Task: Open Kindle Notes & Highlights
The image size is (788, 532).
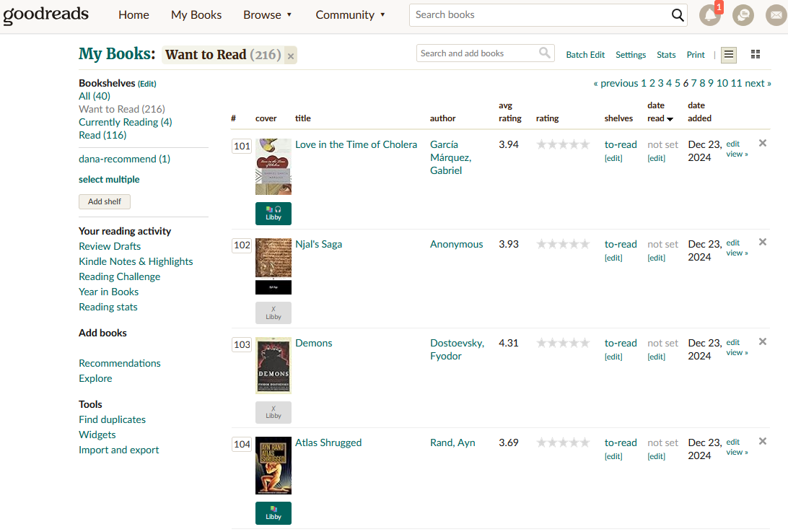Action: [136, 261]
